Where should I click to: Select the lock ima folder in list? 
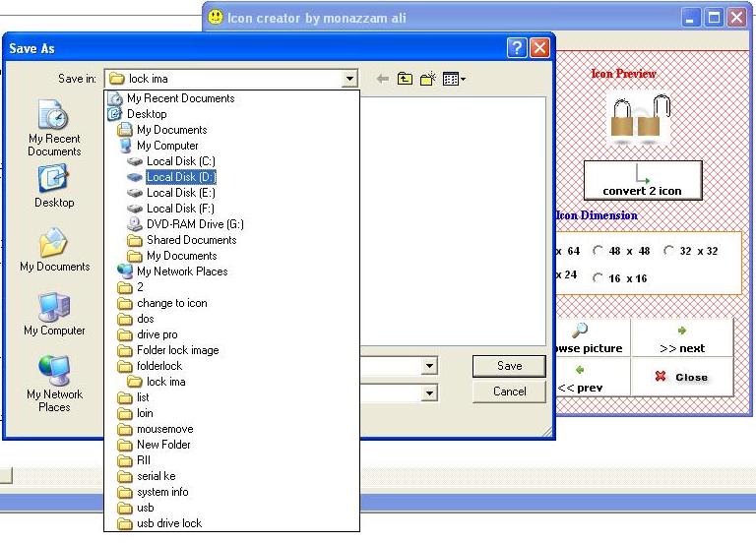click(x=232, y=382)
